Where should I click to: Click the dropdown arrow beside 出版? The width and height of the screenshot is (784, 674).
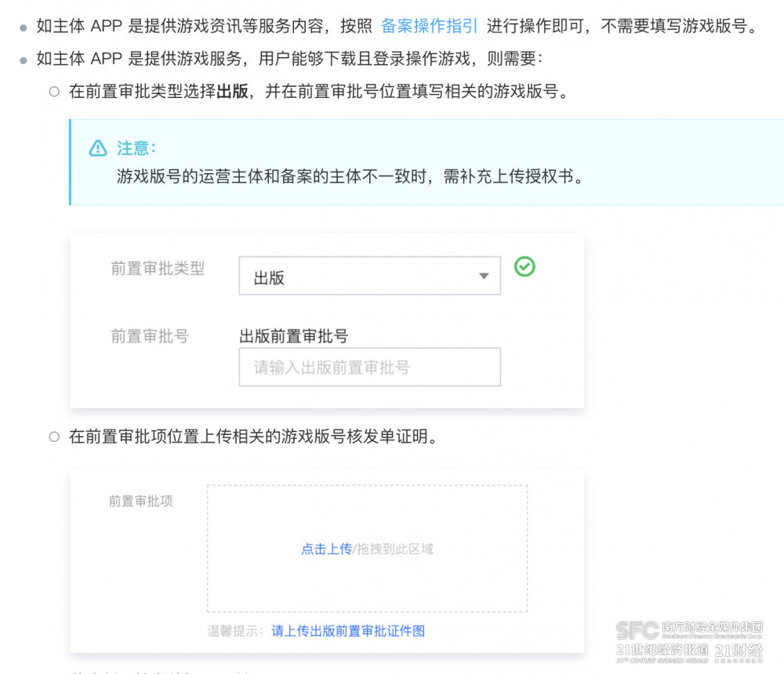pyautogui.click(x=484, y=276)
